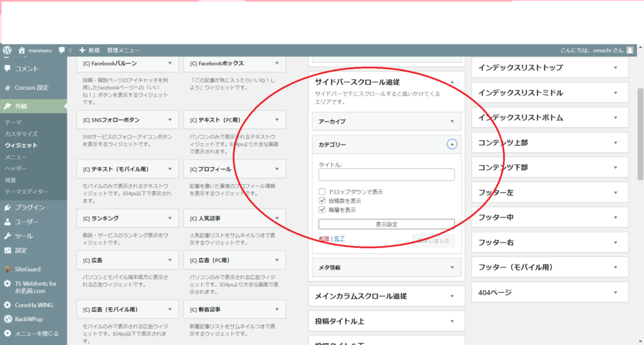The width and height of the screenshot is (644, 345).
Task: Expand [C] ランキング widget
Action: tap(170, 218)
